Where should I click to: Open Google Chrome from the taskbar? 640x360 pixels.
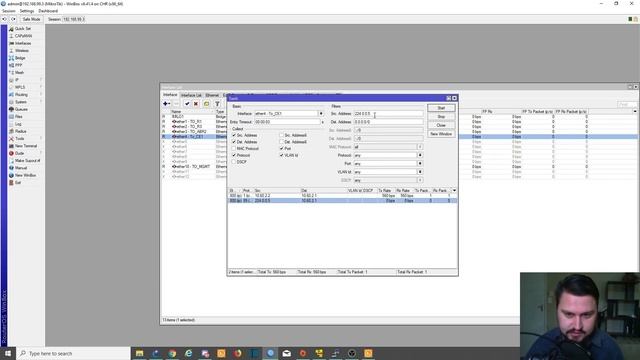172,353
